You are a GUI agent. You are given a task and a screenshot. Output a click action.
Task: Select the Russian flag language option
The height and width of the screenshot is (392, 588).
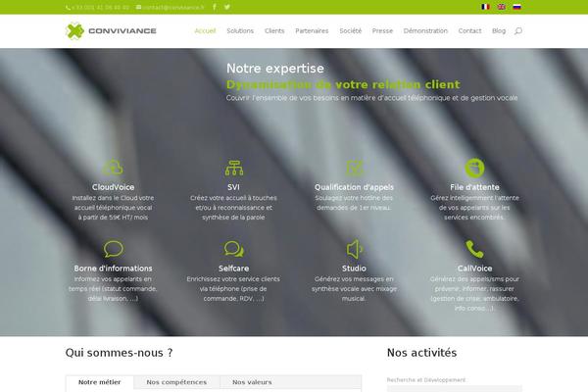517,7
